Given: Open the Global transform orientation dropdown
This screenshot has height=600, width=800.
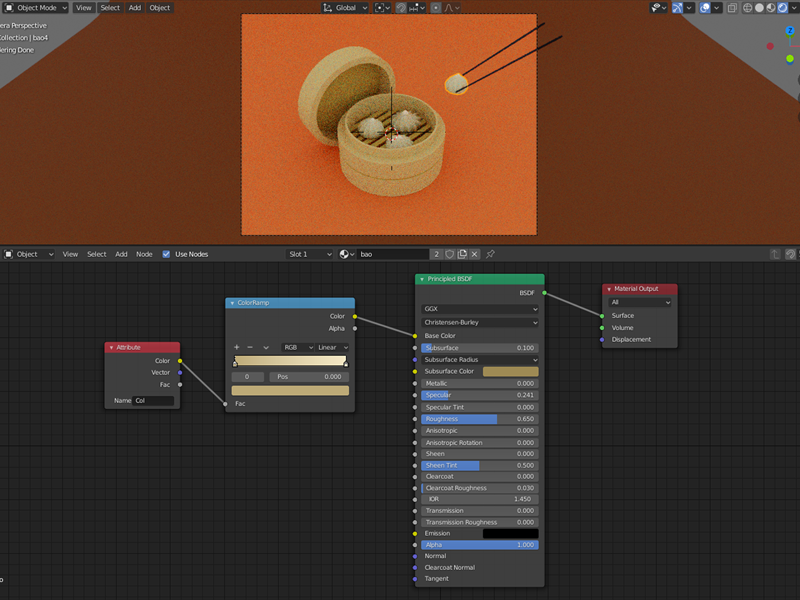Looking at the screenshot, I should (x=345, y=8).
